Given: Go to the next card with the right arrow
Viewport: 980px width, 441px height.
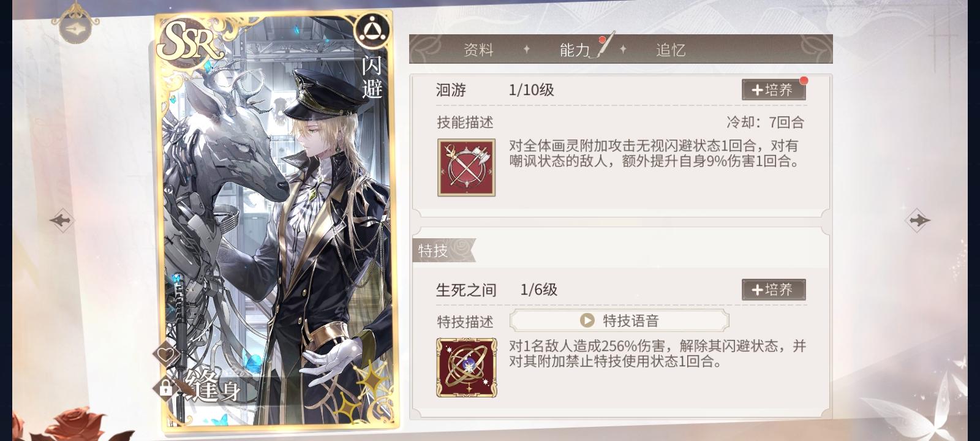Looking at the screenshot, I should pyautogui.click(x=918, y=220).
